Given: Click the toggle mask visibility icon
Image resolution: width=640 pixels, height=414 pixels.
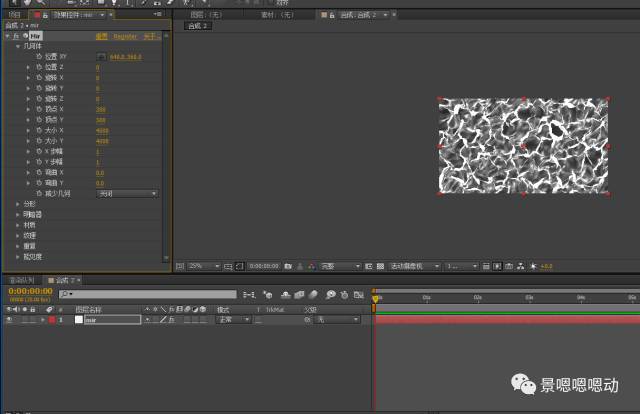Looking at the screenshot, I should 239,266.
